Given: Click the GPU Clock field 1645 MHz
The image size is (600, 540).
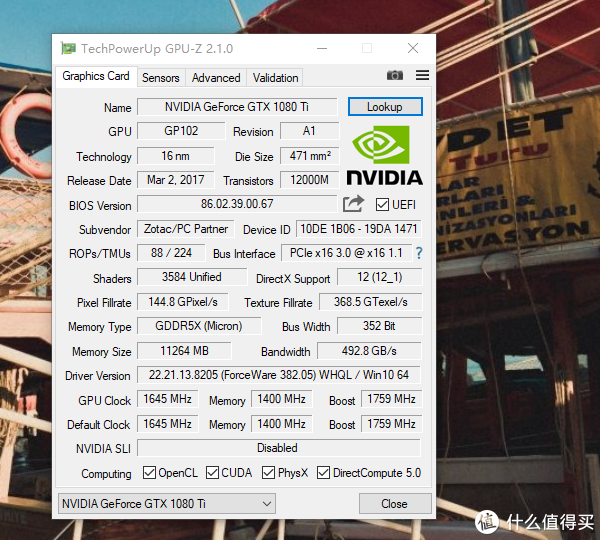Looking at the screenshot, I should click(x=168, y=399).
